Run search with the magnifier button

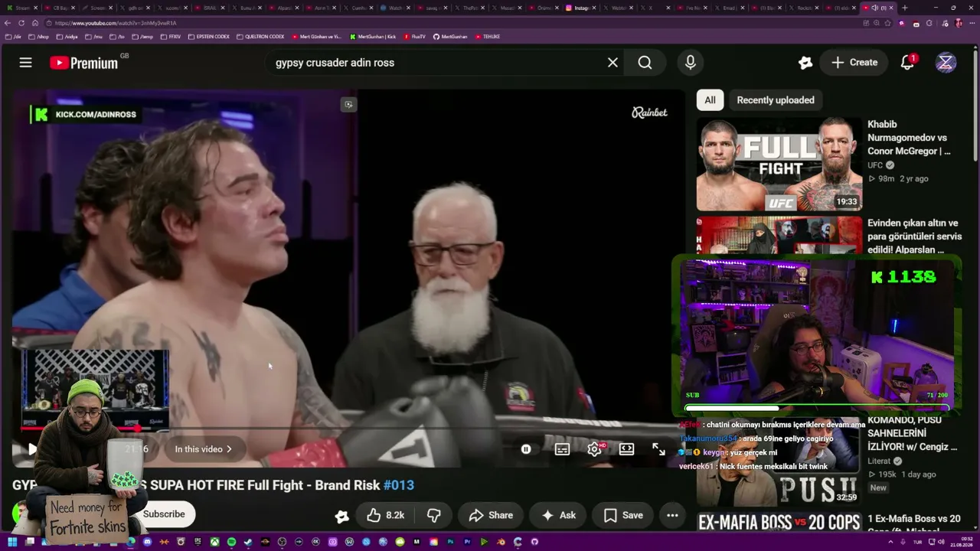click(x=645, y=63)
